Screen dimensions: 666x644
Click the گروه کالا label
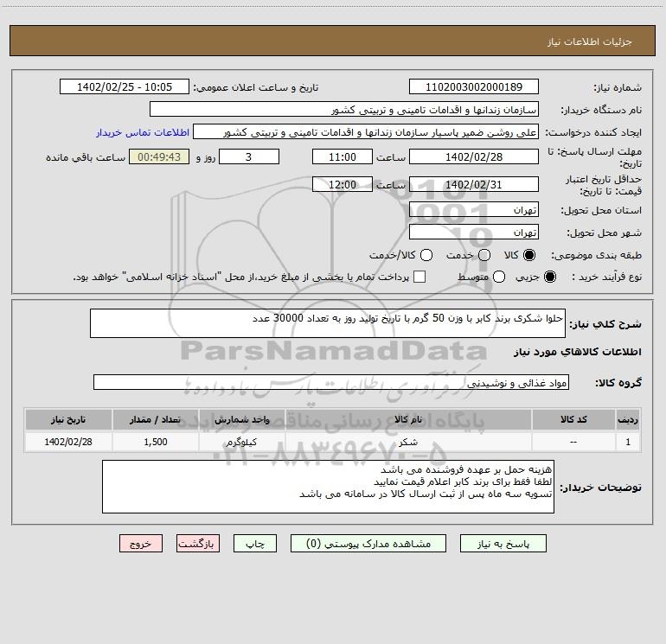click(618, 382)
